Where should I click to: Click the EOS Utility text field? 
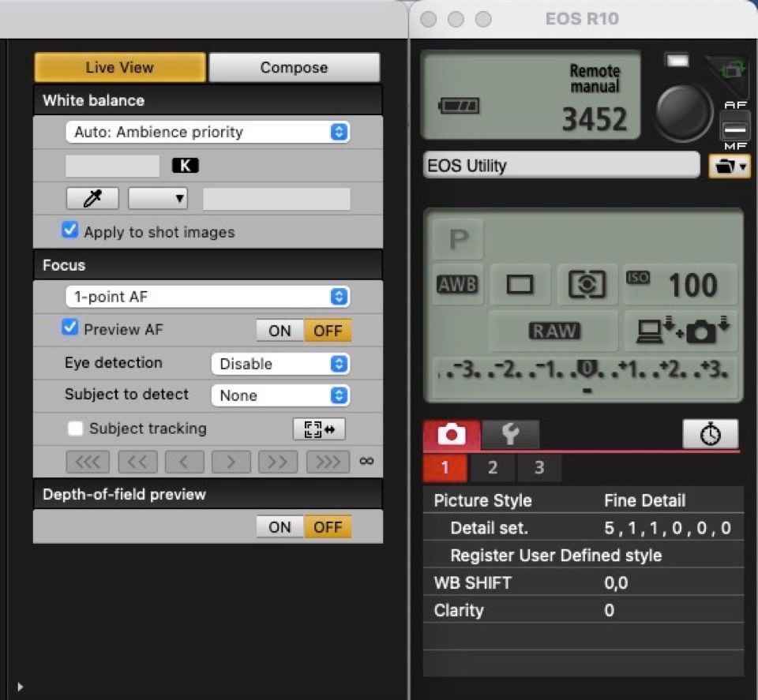coord(561,166)
